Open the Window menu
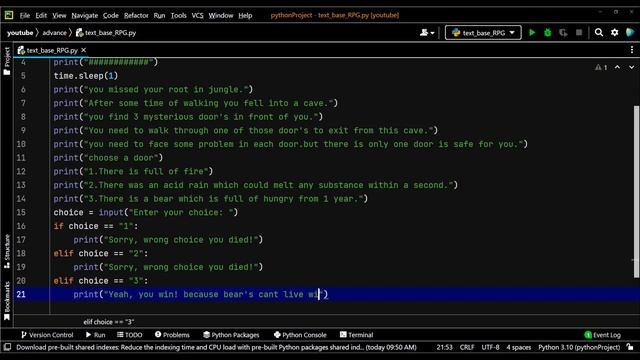Screen dimensions: 640x360 [x=220, y=16]
